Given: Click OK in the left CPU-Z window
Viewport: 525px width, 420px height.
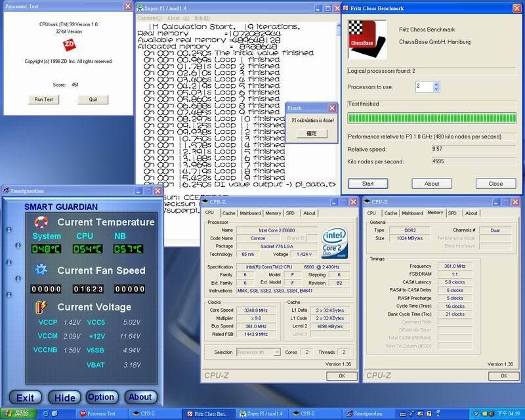Looking at the screenshot, I should (x=342, y=376).
